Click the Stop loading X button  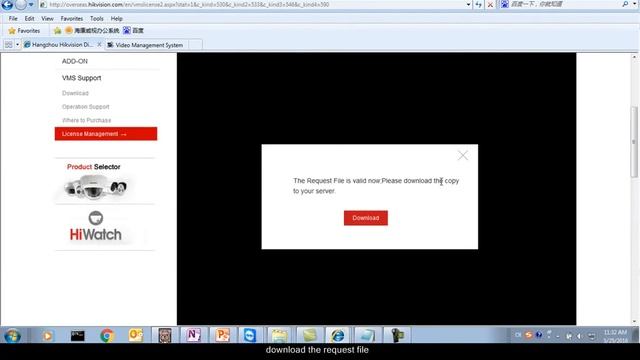(x=490, y=4)
